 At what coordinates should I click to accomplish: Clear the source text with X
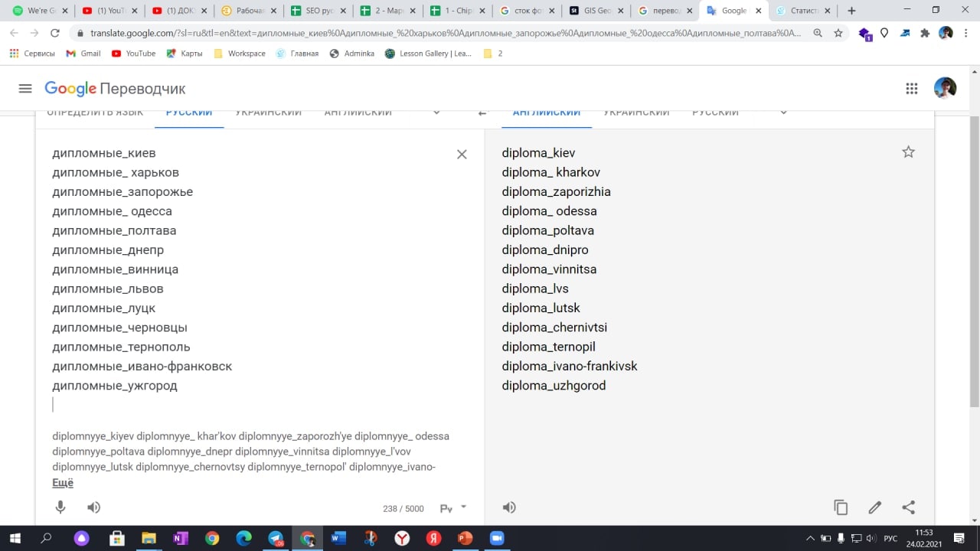click(x=462, y=154)
